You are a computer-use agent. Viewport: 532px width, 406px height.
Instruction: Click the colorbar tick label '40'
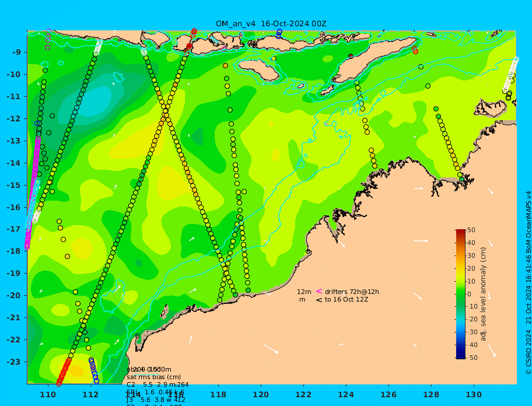(x=471, y=243)
